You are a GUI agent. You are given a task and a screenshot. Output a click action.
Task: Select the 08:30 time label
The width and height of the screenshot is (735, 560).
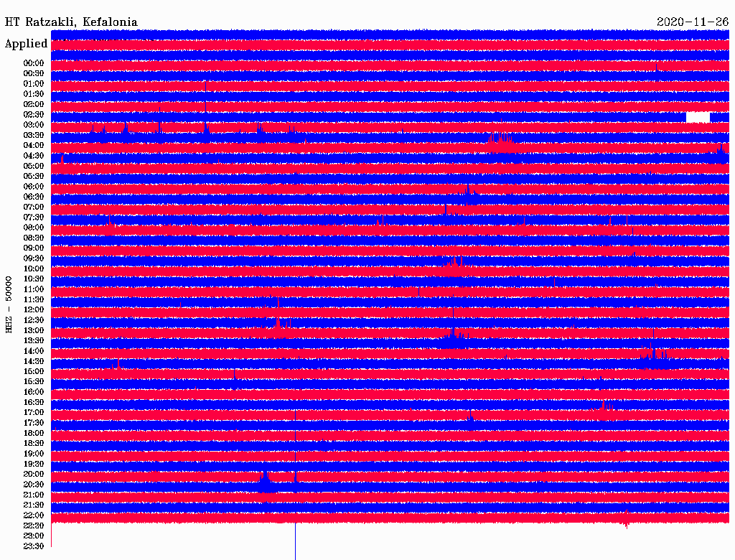click(34, 238)
